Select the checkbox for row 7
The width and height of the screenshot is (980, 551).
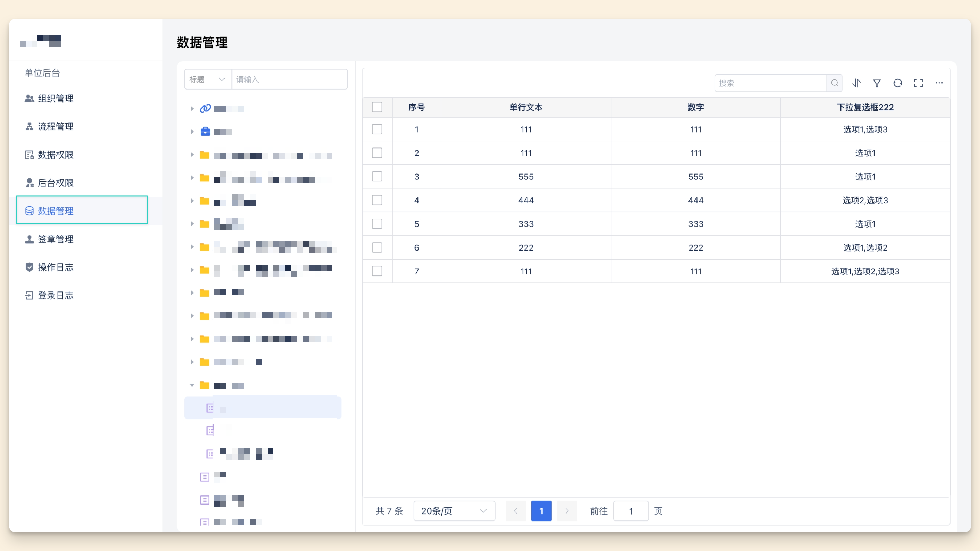(x=377, y=271)
